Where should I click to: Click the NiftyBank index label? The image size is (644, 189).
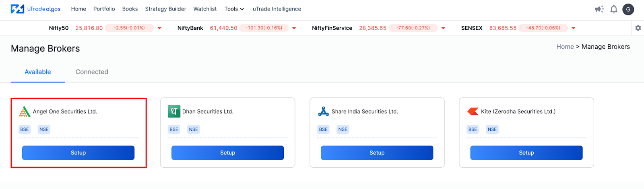190,28
